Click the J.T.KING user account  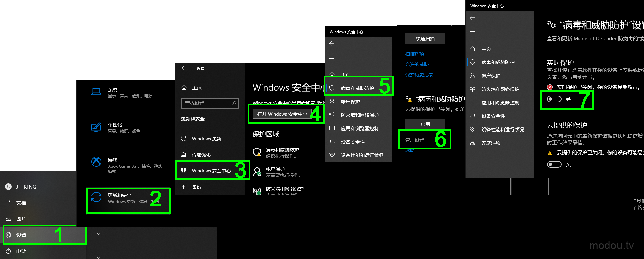click(26, 187)
